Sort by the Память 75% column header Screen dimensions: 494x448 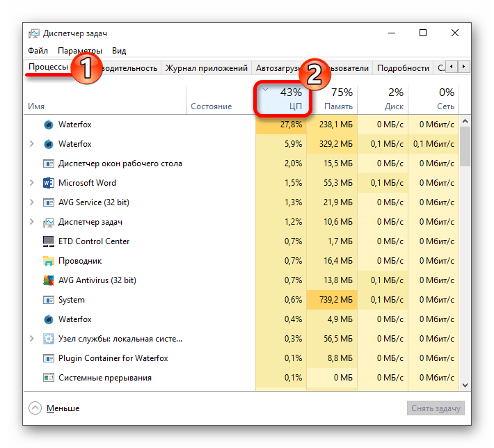click(332, 99)
